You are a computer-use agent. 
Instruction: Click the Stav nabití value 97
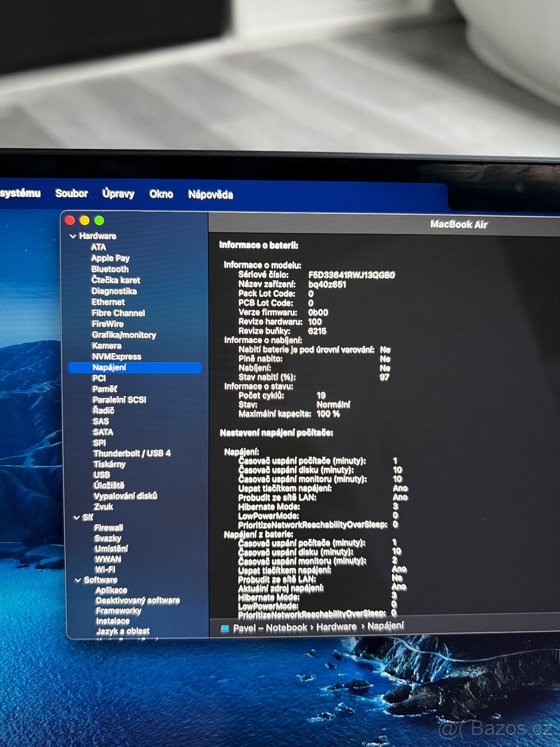[385, 377]
